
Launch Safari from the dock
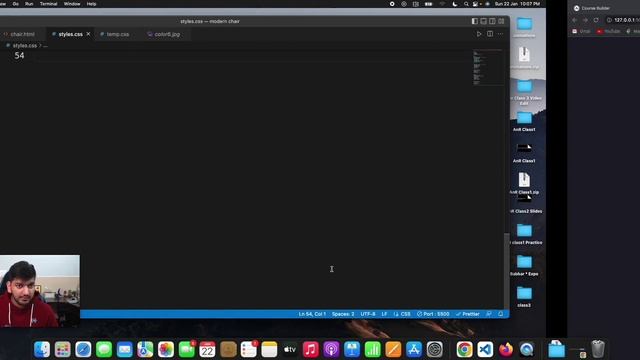tap(83, 349)
